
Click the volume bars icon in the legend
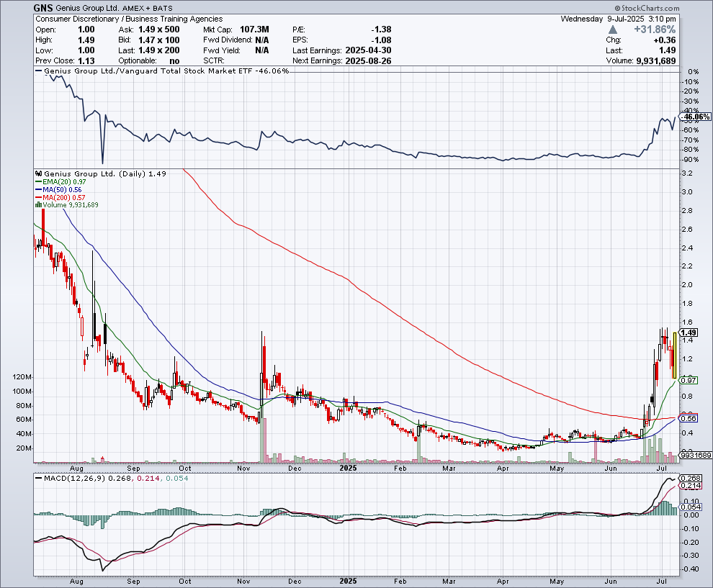(x=39, y=205)
